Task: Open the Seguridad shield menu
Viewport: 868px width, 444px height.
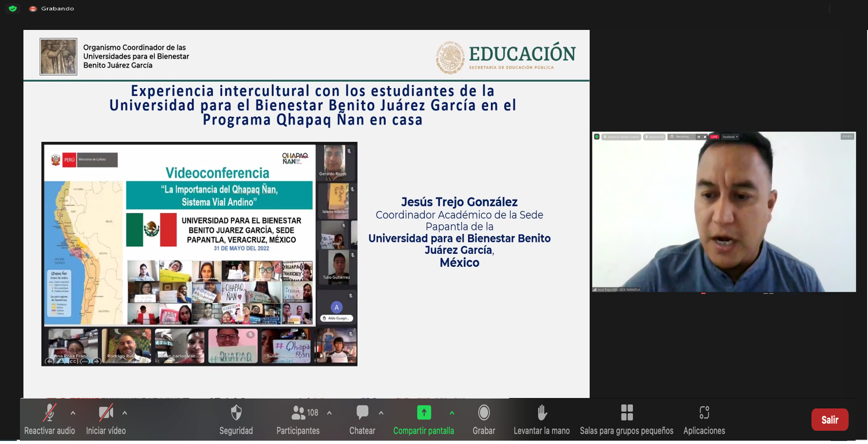Action: (236, 419)
